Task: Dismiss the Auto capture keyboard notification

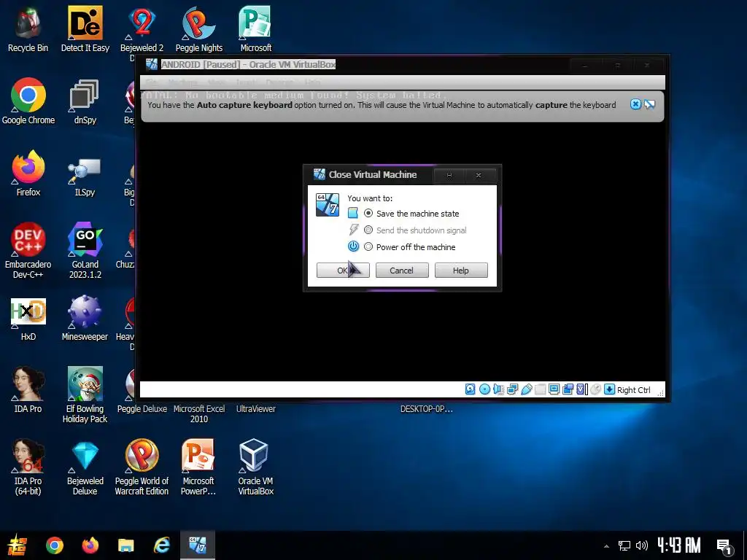Action: click(x=635, y=104)
